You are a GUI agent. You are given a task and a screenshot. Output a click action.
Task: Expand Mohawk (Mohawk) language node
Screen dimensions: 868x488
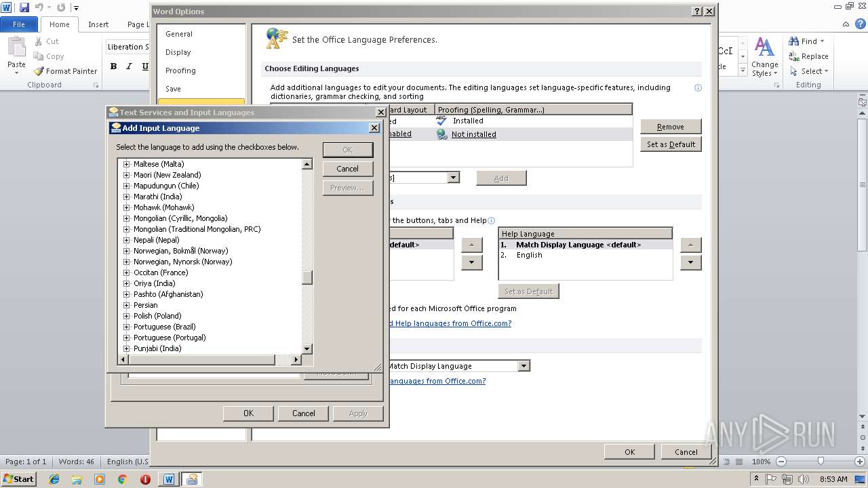(126, 207)
